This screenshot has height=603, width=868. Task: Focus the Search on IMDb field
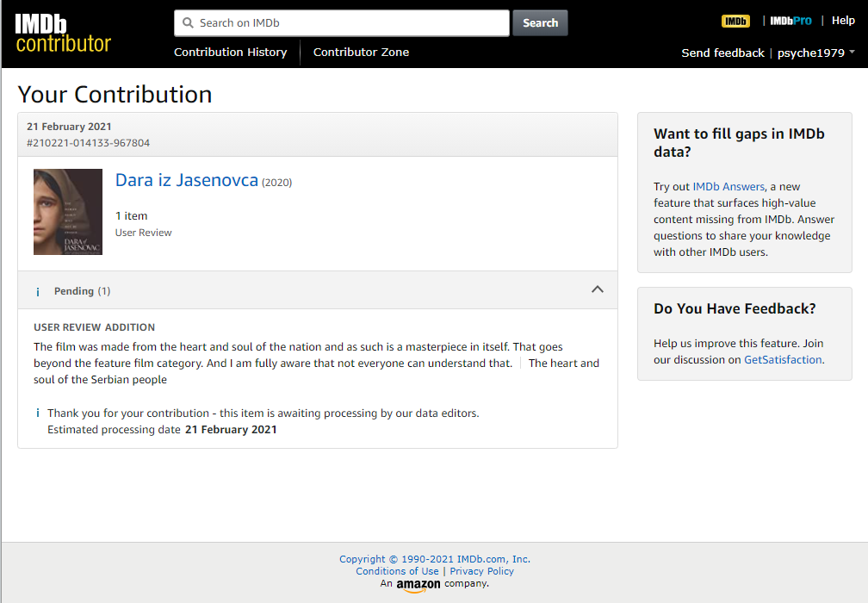(342, 22)
